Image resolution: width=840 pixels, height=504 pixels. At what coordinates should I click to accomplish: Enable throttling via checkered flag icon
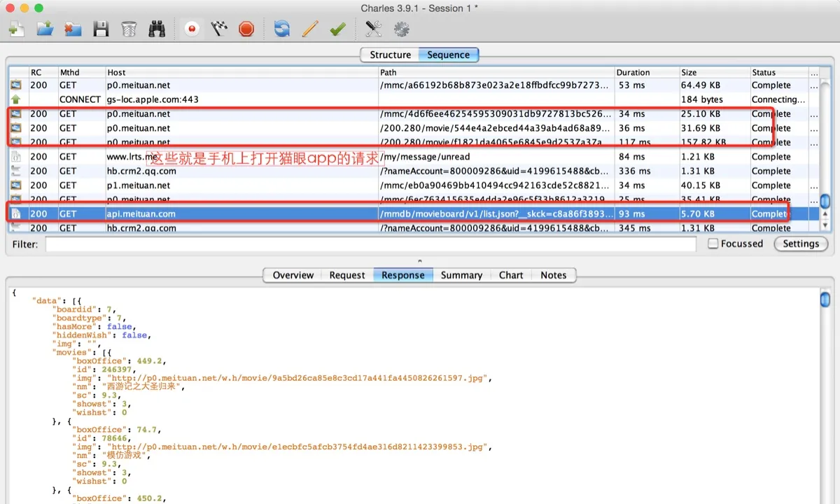(219, 29)
